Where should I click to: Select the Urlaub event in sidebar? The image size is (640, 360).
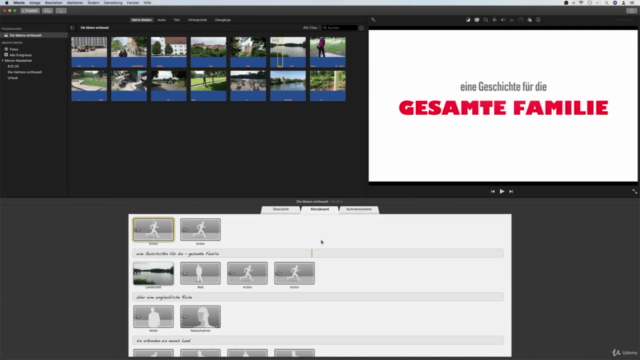point(13,78)
